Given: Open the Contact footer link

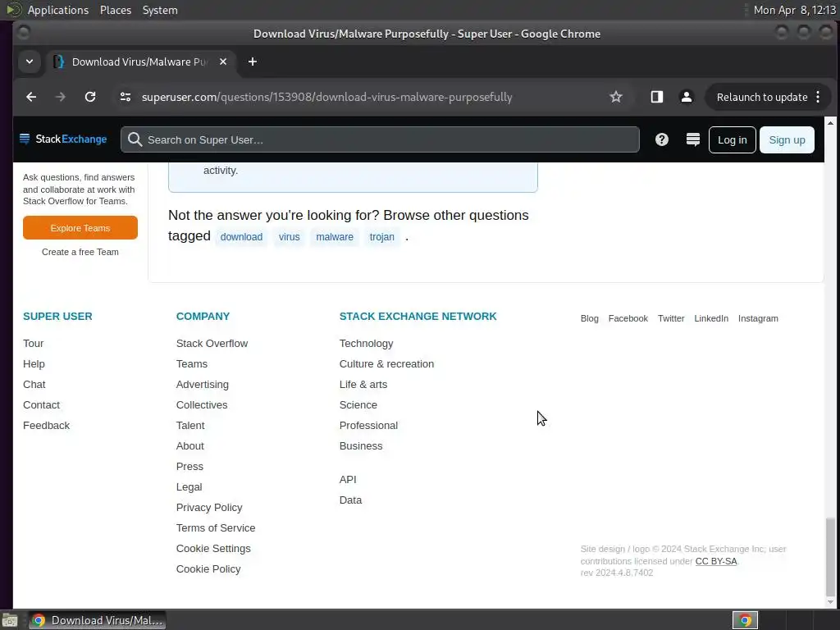Looking at the screenshot, I should coord(41,405).
